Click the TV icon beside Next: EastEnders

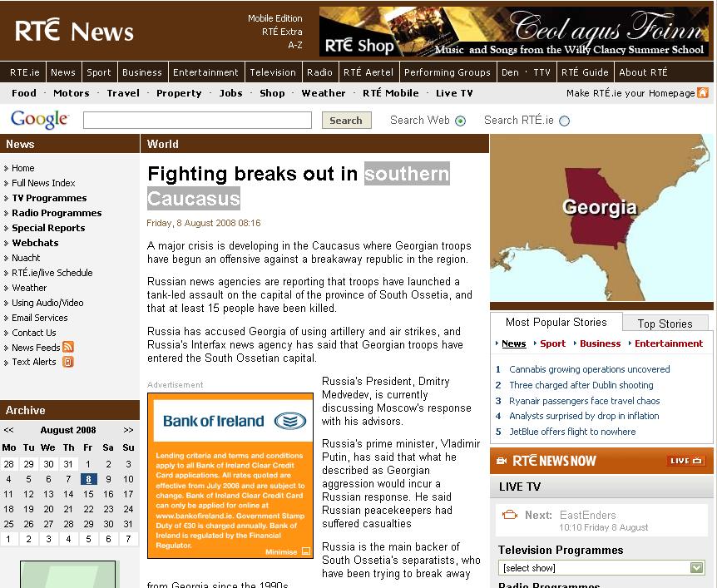click(x=509, y=515)
